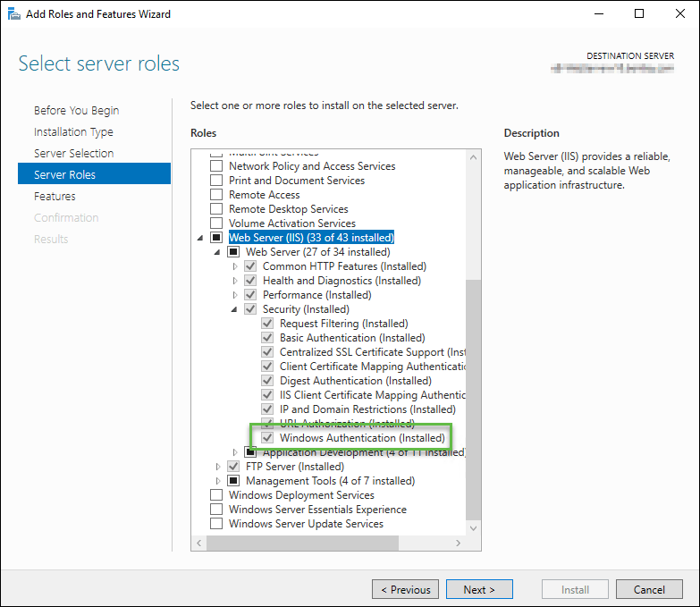Select Client Certificate Mapping Authentication row
Screen dimensions: 700x607
tap(372, 367)
